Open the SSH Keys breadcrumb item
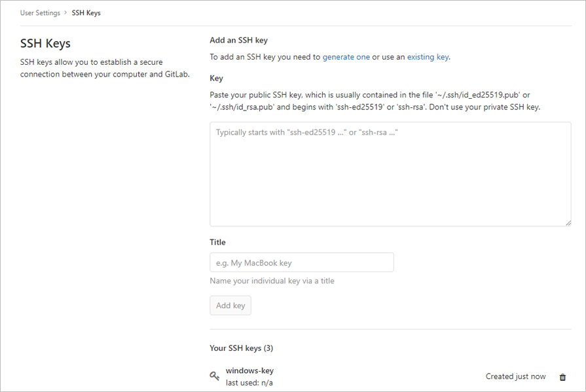586x392 pixels. [86, 12]
